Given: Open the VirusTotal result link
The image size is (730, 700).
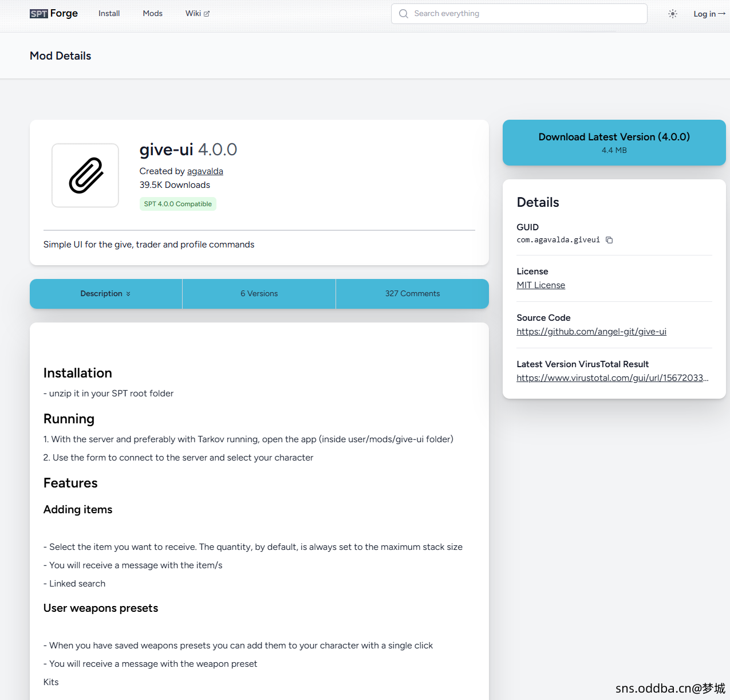Looking at the screenshot, I should [612, 378].
